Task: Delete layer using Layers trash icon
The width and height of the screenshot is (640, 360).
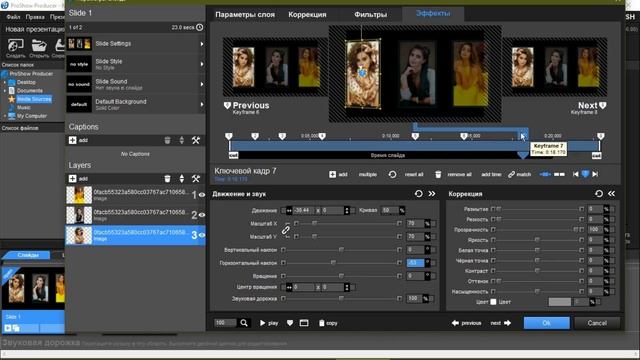Action: [167, 178]
